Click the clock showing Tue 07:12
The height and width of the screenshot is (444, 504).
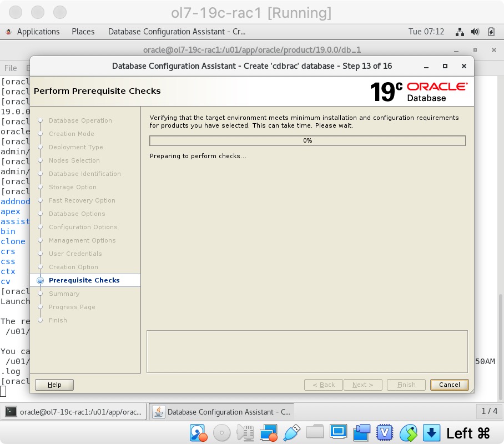pos(426,32)
